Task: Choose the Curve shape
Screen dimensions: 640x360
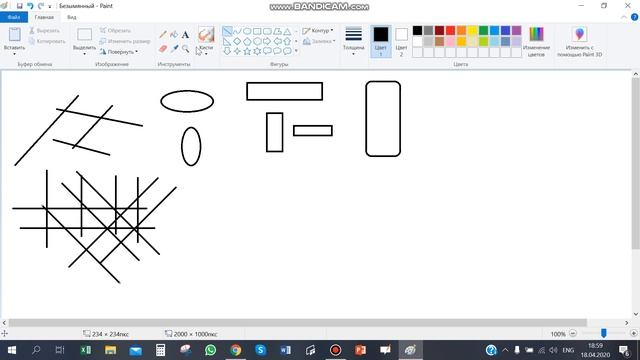Action: [237, 31]
